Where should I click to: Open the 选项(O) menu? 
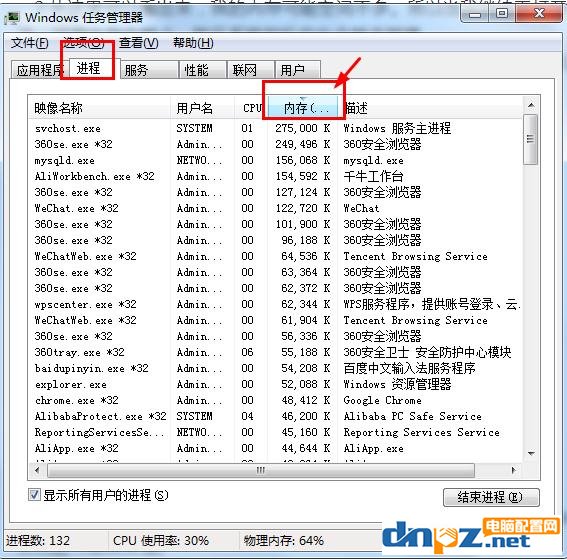coord(84,43)
